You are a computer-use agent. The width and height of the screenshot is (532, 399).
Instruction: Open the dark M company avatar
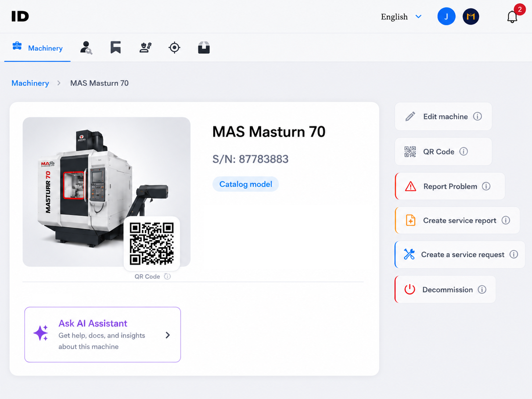click(x=471, y=17)
